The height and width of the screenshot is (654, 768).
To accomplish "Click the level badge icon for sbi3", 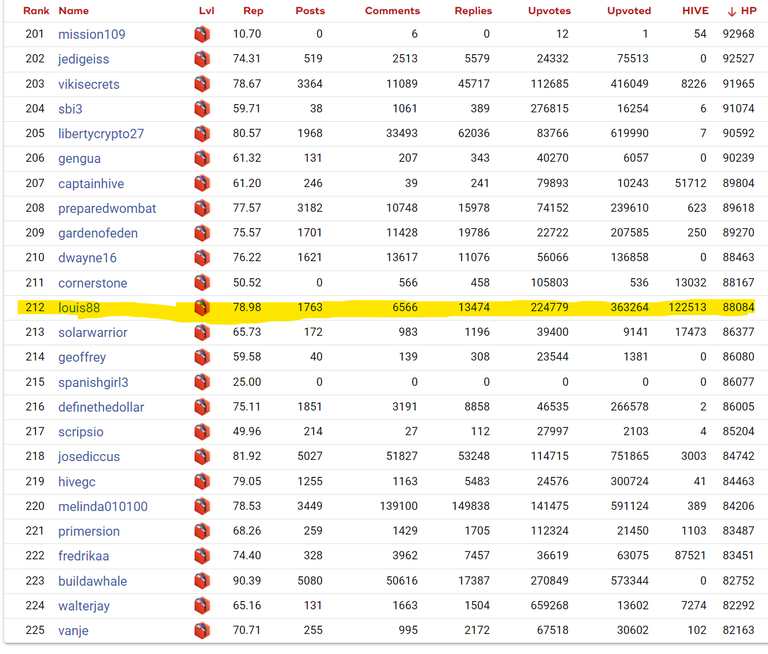I will pos(202,109).
